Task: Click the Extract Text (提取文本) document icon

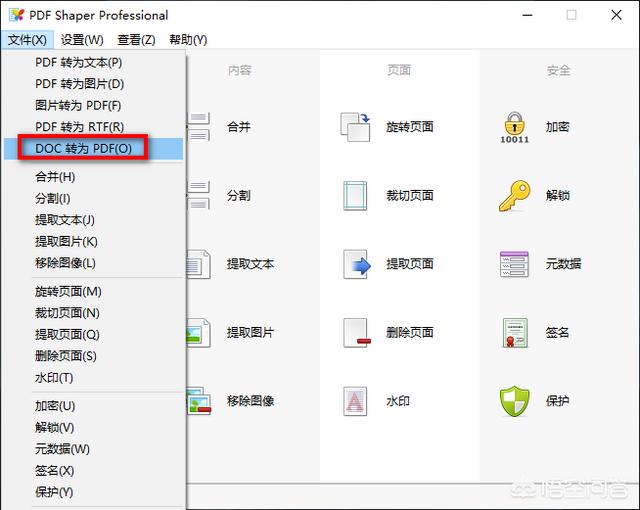Action: pyautogui.click(x=199, y=264)
